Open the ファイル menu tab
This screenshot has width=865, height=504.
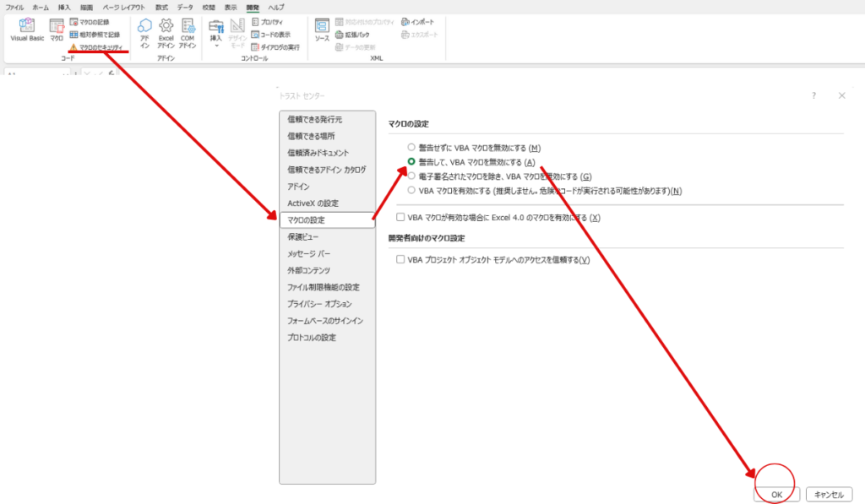(14, 7)
